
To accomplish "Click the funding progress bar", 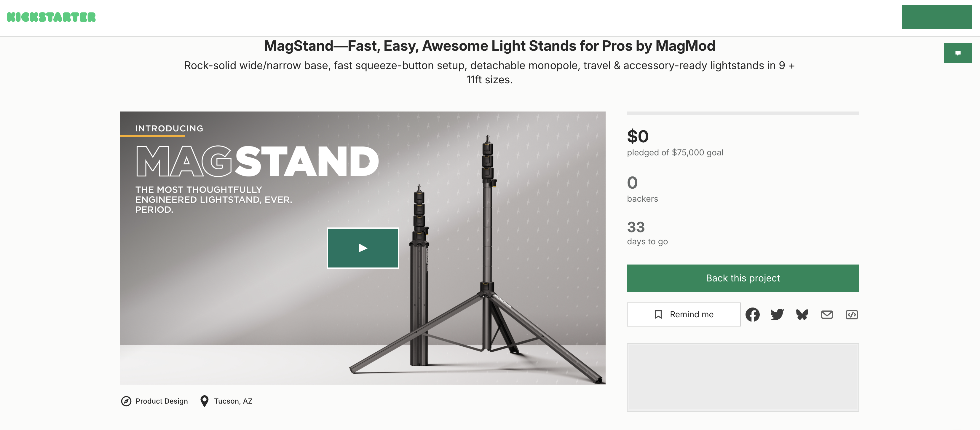I will point(743,113).
